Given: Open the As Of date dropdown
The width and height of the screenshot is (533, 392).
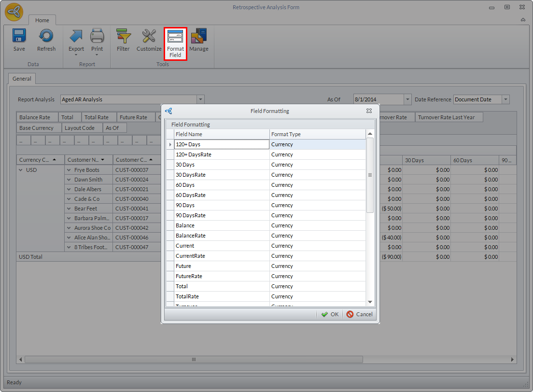Looking at the screenshot, I should (407, 99).
